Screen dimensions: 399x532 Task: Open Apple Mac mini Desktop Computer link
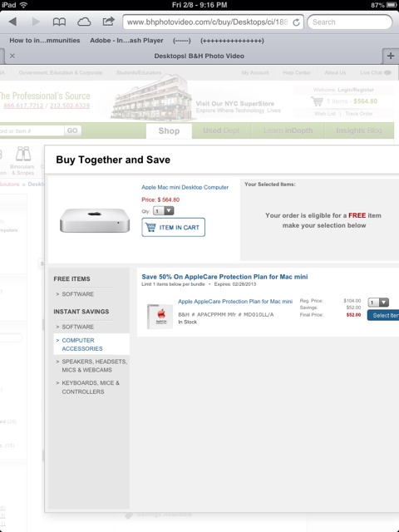coord(185,187)
